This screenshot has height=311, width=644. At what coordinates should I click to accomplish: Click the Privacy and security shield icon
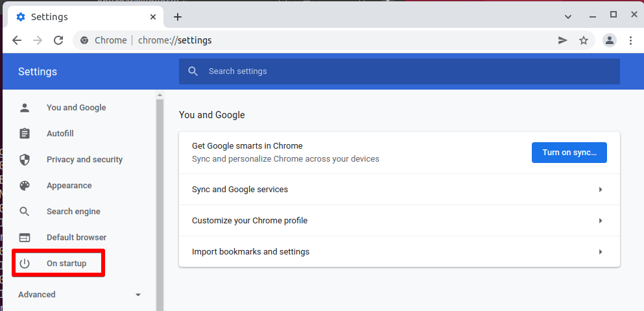tap(25, 160)
